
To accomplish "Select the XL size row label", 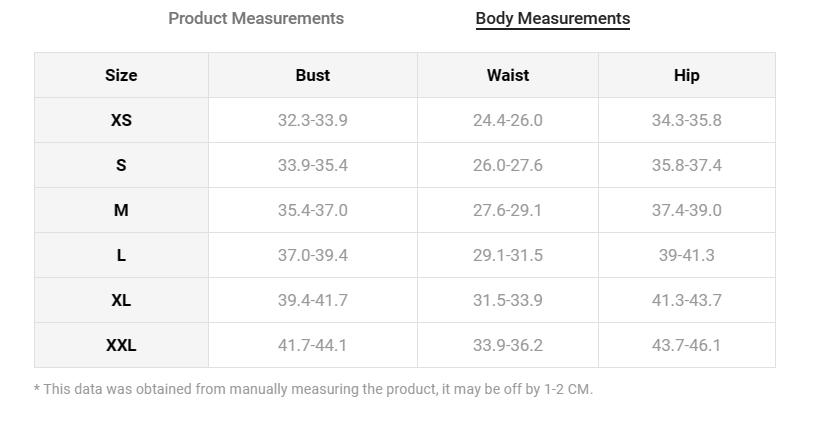I will coord(121,300).
